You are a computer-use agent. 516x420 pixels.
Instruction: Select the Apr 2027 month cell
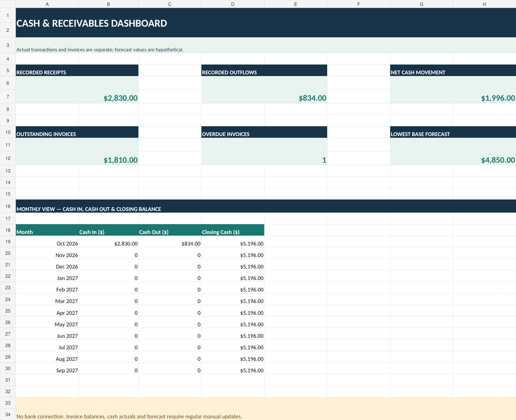47,311
